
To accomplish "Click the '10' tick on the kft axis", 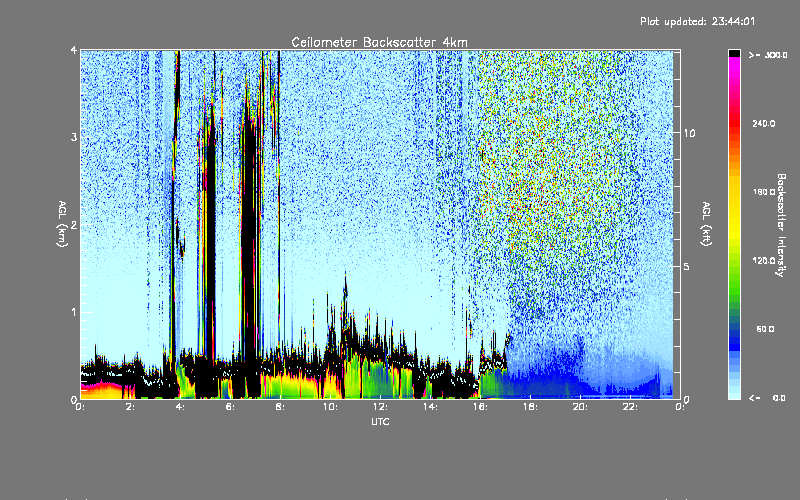I will 689,133.
